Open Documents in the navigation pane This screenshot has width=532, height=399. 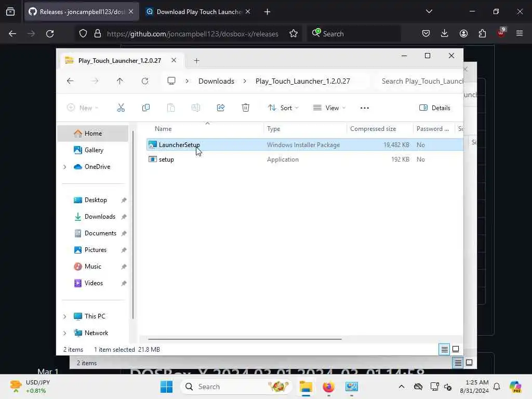pos(100,233)
